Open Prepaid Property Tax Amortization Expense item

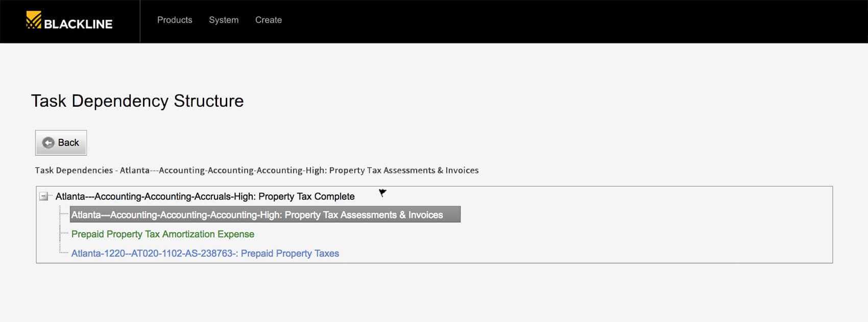coord(162,234)
